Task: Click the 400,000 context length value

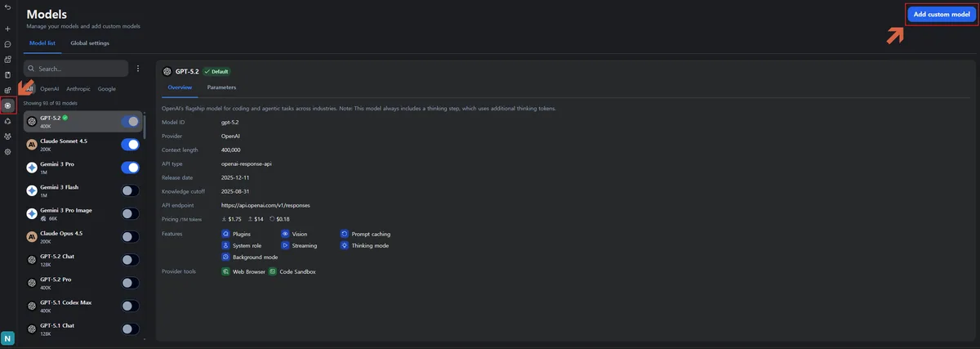Action: point(231,150)
